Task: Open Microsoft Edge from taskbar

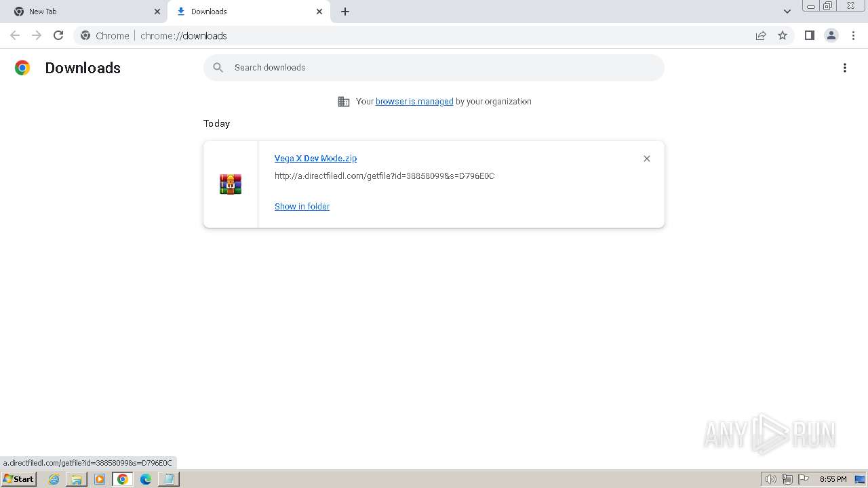Action: point(145,479)
